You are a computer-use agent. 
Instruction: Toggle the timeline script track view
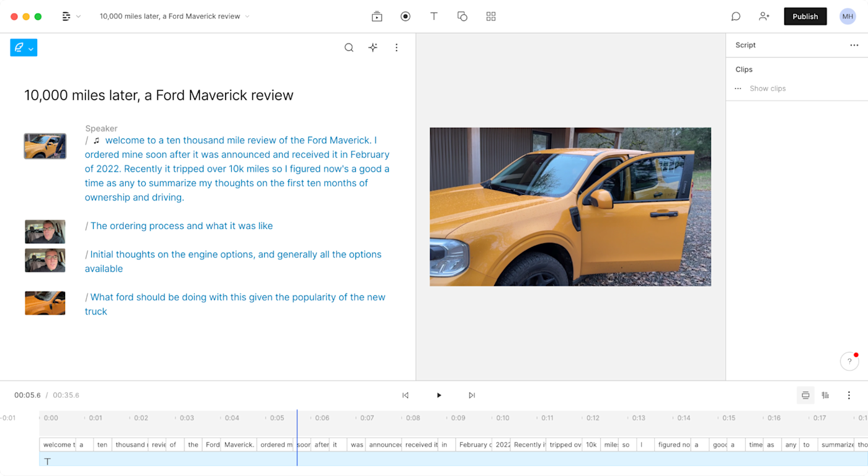click(x=805, y=395)
